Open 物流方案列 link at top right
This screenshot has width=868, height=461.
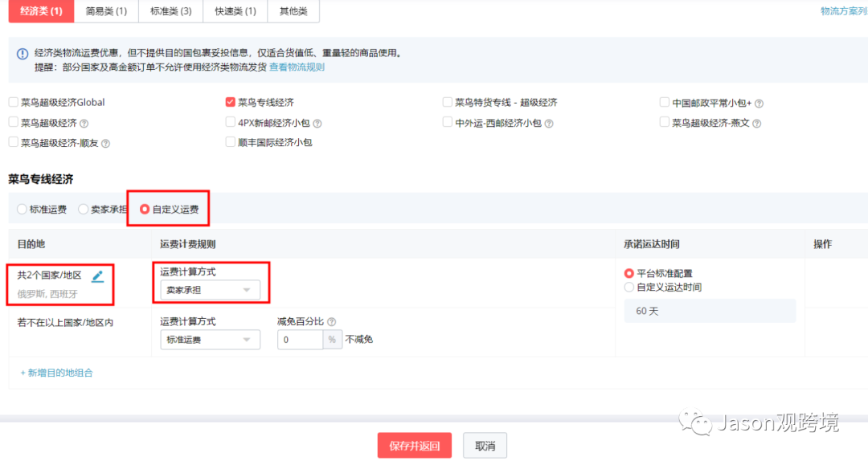click(x=844, y=11)
